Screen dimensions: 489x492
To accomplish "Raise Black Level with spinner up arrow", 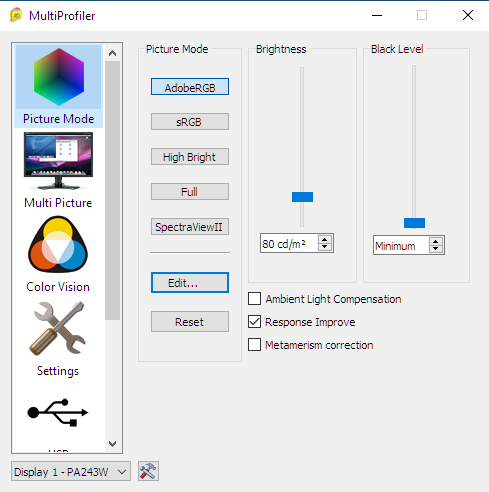I will pos(436,242).
